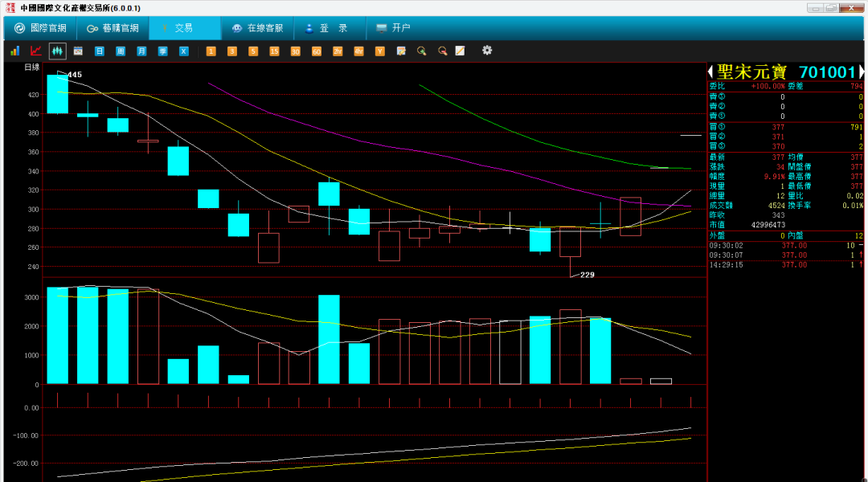Click the 買② price 371
The image size is (868, 482).
coord(778,137)
